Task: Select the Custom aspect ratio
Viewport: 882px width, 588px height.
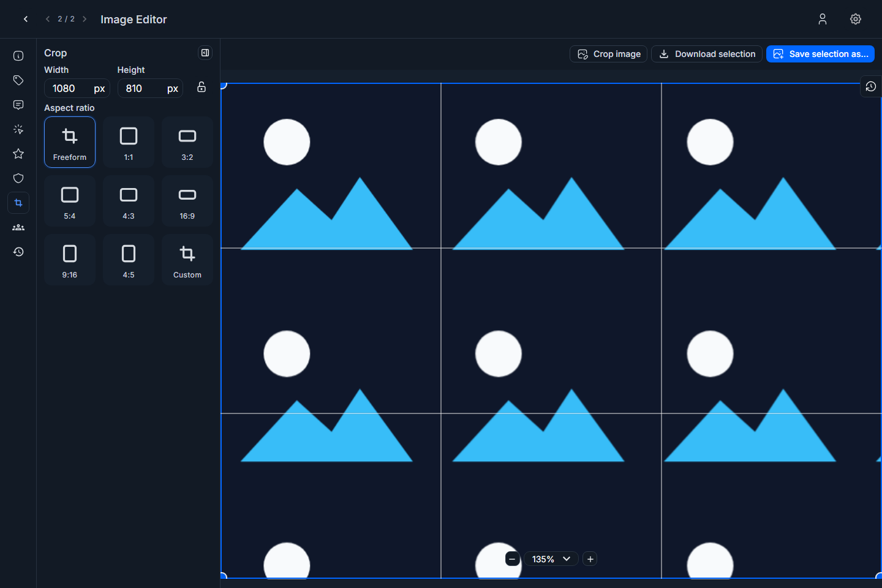Action: pos(187,260)
